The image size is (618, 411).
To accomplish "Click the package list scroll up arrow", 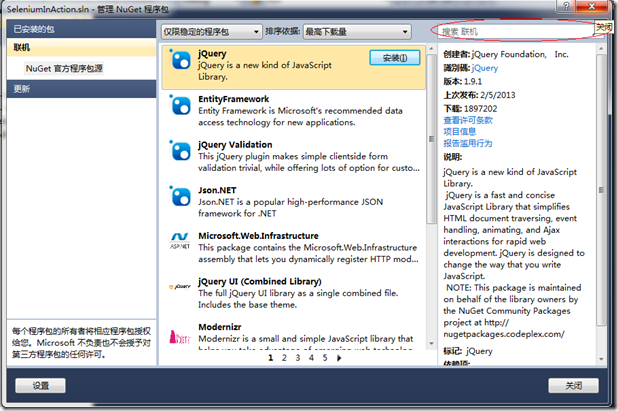I will point(432,48).
